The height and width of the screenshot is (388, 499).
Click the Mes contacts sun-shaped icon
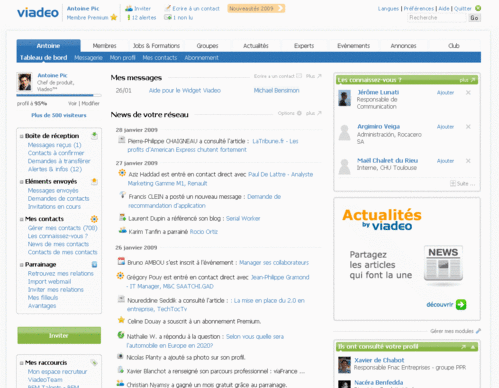[94, 219]
